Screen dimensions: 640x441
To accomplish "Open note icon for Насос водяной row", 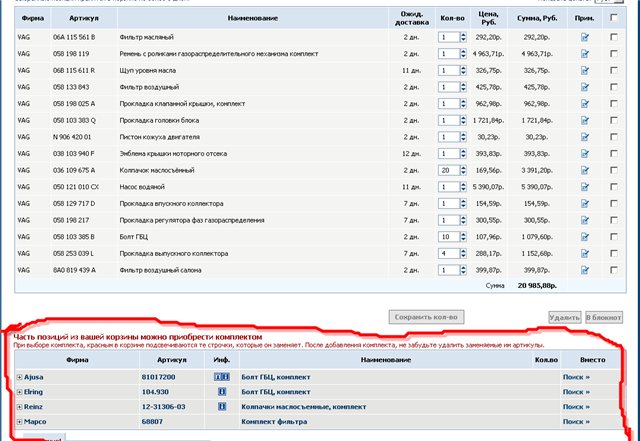I will pyautogui.click(x=585, y=187).
